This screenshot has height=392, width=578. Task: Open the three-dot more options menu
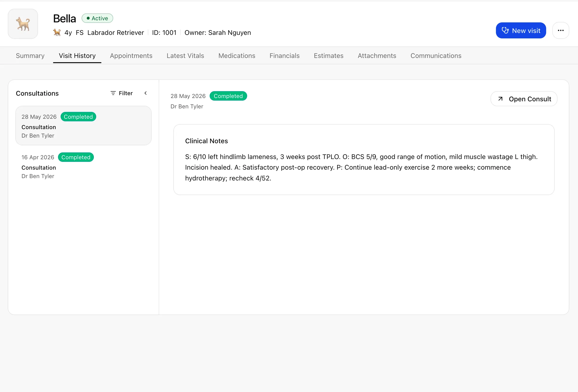point(561,31)
